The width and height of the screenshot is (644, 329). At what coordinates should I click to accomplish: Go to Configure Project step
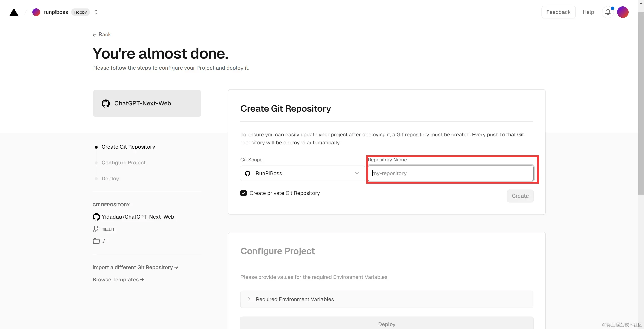[x=123, y=163]
